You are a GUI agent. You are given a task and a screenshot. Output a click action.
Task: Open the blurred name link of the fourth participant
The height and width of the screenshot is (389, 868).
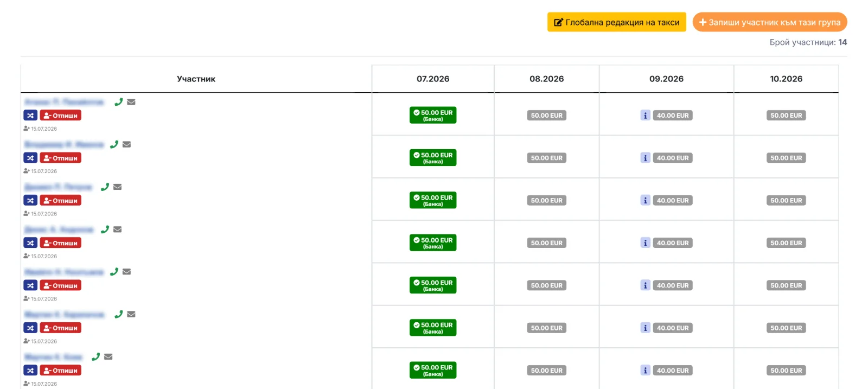pyautogui.click(x=59, y=229)
